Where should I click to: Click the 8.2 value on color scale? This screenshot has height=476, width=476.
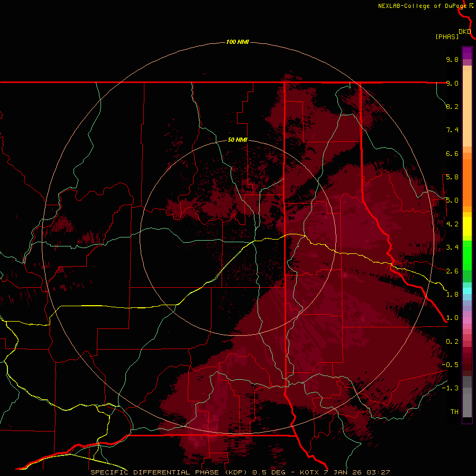point(452,106)
